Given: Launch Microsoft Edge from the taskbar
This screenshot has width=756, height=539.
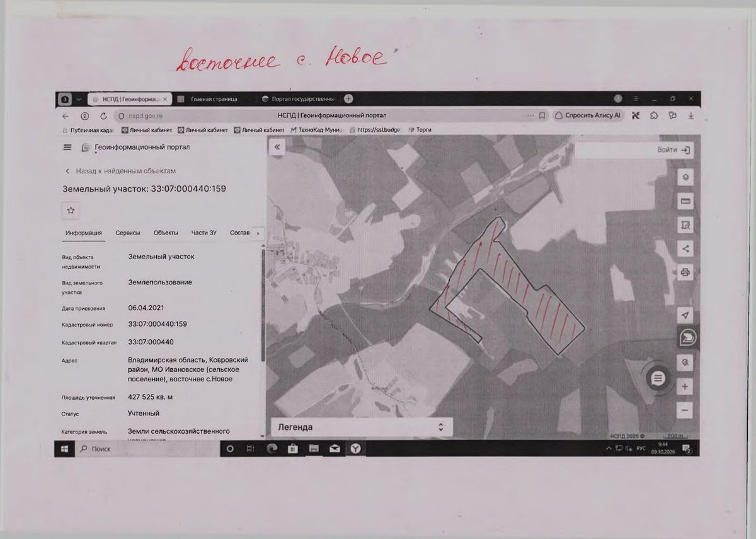Looking at the screenshot, I should coord(272,448).
